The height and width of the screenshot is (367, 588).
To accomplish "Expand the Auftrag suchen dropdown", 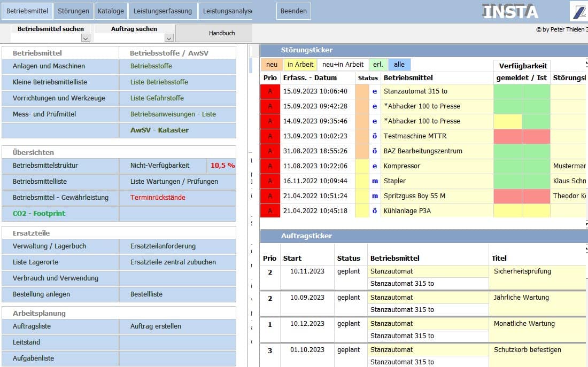I will 169,38.
